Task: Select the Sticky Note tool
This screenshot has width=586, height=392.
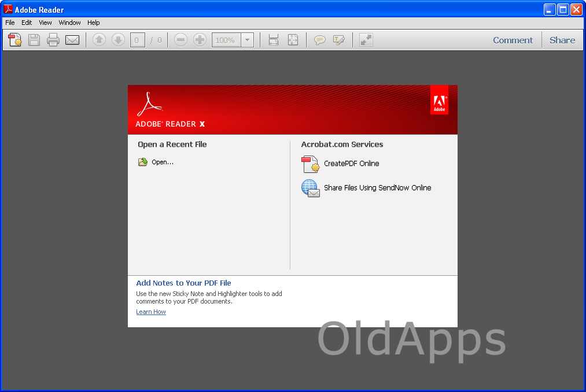Action: [x=319, y=40]
